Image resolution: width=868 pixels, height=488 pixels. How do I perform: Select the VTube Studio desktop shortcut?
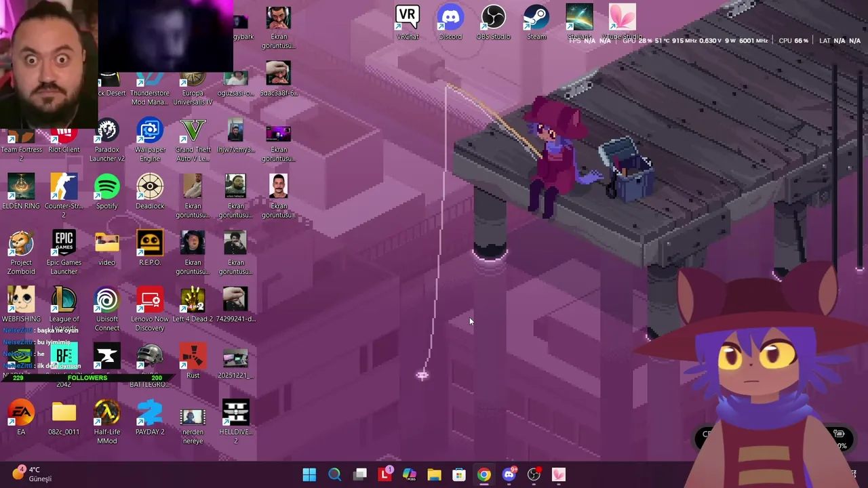(623, 22)
